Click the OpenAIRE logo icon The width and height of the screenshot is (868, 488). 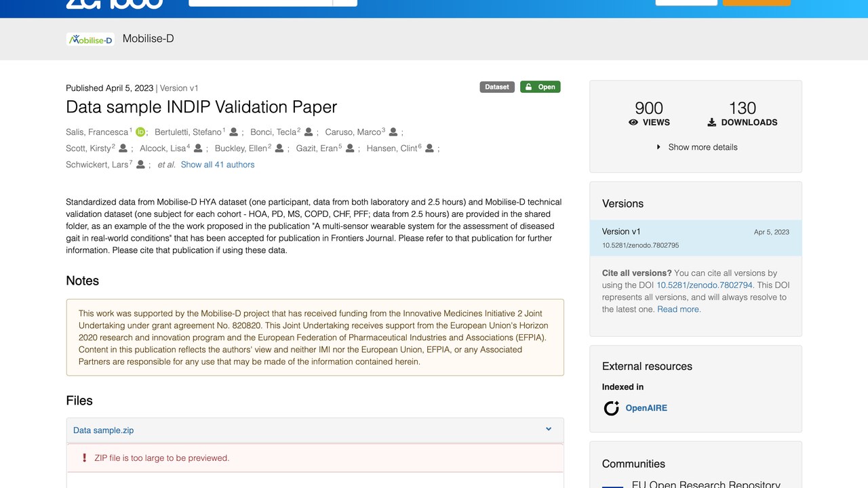coord(612,408)
